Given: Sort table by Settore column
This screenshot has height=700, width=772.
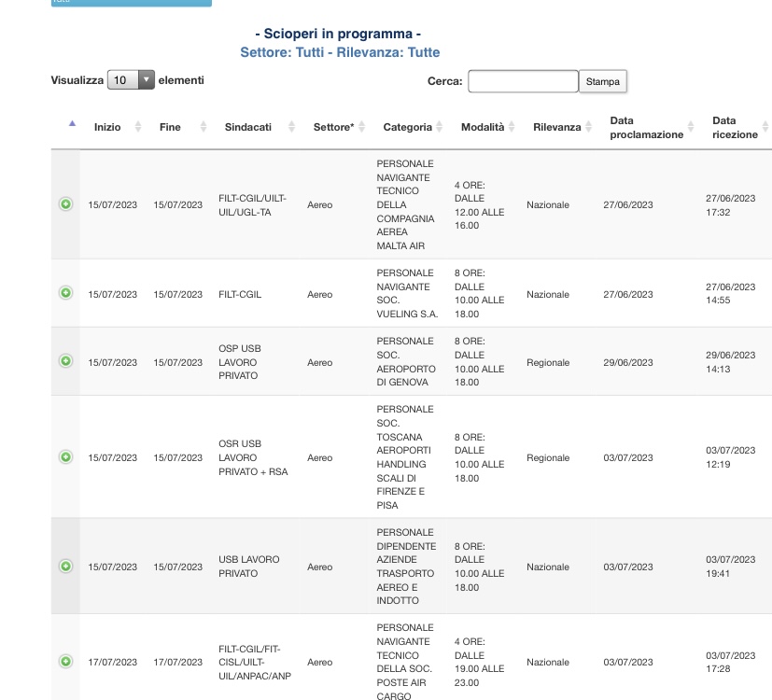Looking at the screenshot, I should click(333, 127).
